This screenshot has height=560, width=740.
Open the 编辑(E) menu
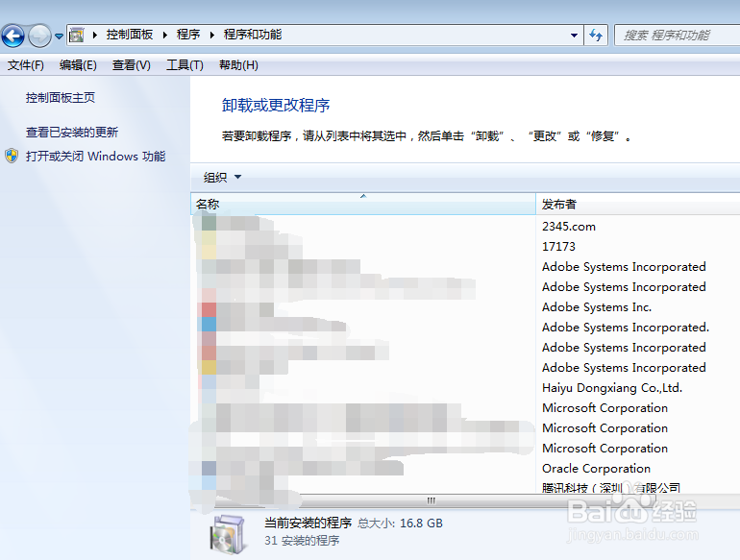[x=79, y=65]
